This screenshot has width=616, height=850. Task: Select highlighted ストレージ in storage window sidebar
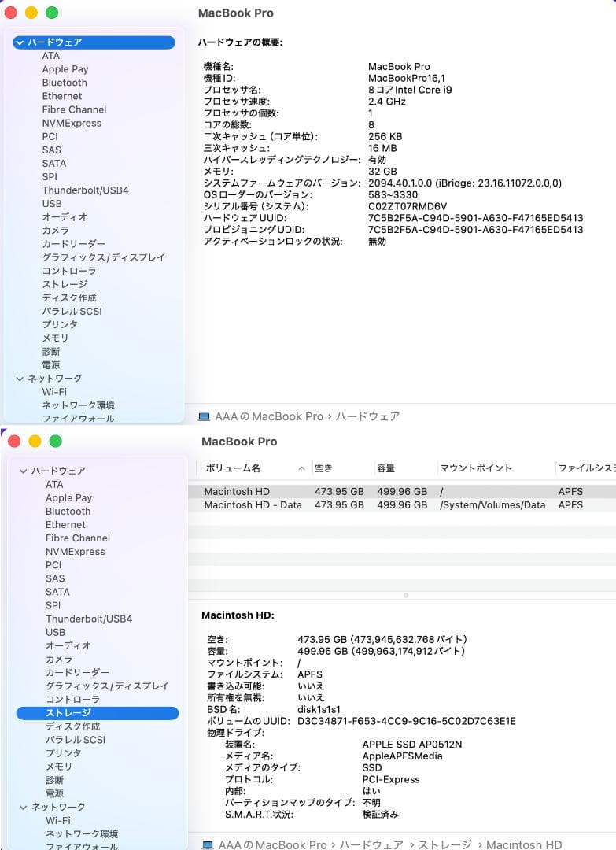pyautogui.click(x=97, y=713)
